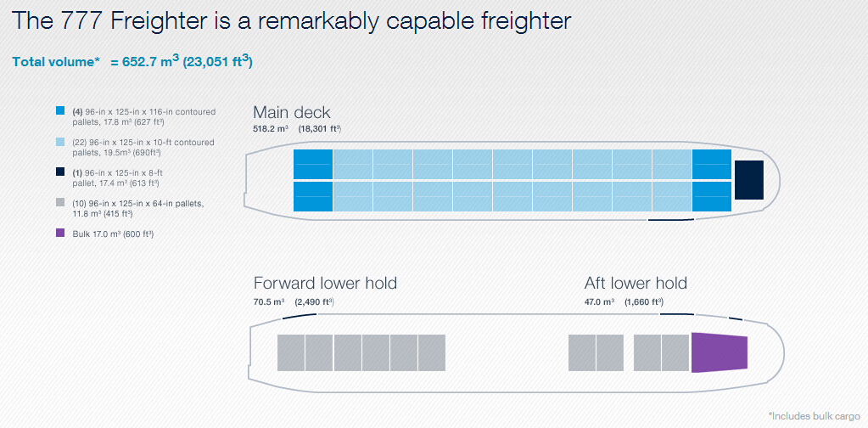The image size is (868, 428).
Task: Select the dark navy pallet in main deck tail
Action: click(749, 180)
